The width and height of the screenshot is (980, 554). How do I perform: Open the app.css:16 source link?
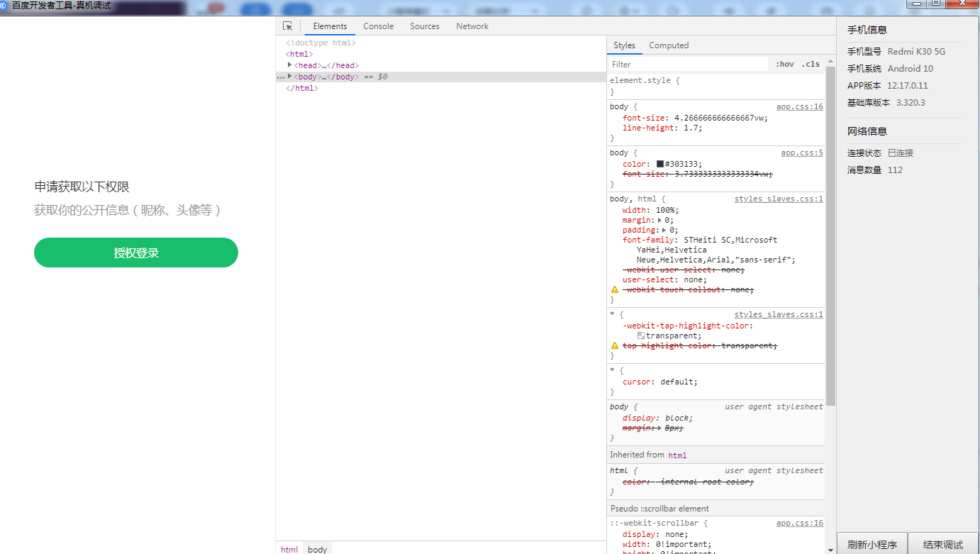pyautogui.click(x=799, y=106)
